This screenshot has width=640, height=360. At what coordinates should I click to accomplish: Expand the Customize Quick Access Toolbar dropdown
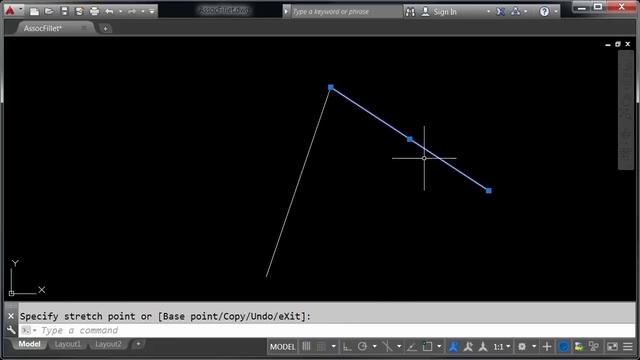tap(152, 11)
